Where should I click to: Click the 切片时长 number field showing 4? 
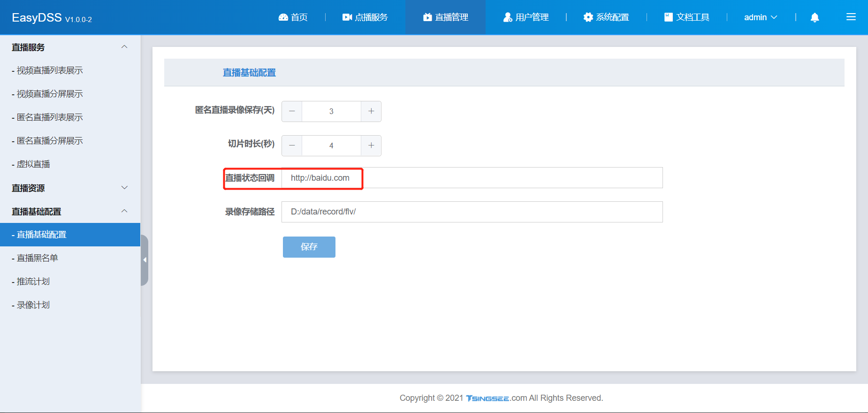point(331,145)
